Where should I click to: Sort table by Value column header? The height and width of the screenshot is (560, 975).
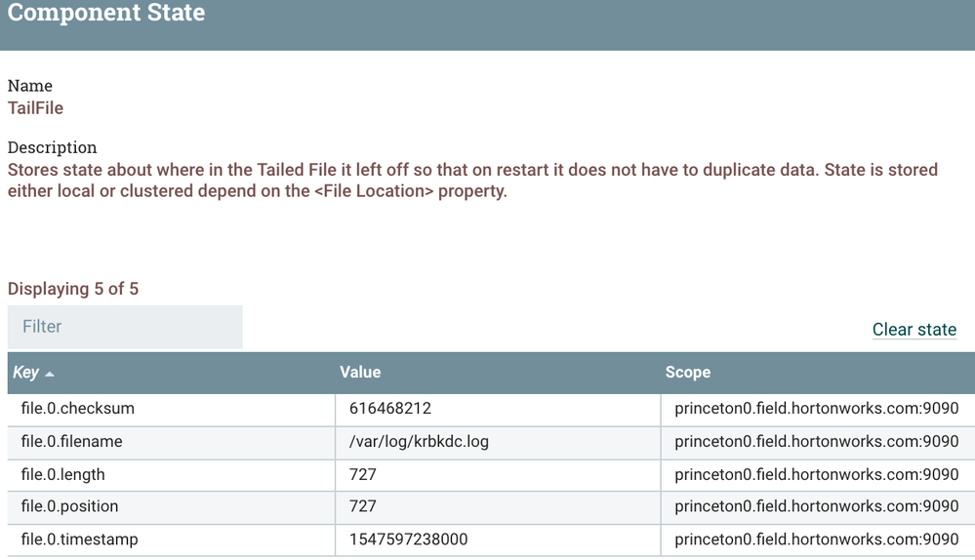pyautogui.click(x=360, y=373)
